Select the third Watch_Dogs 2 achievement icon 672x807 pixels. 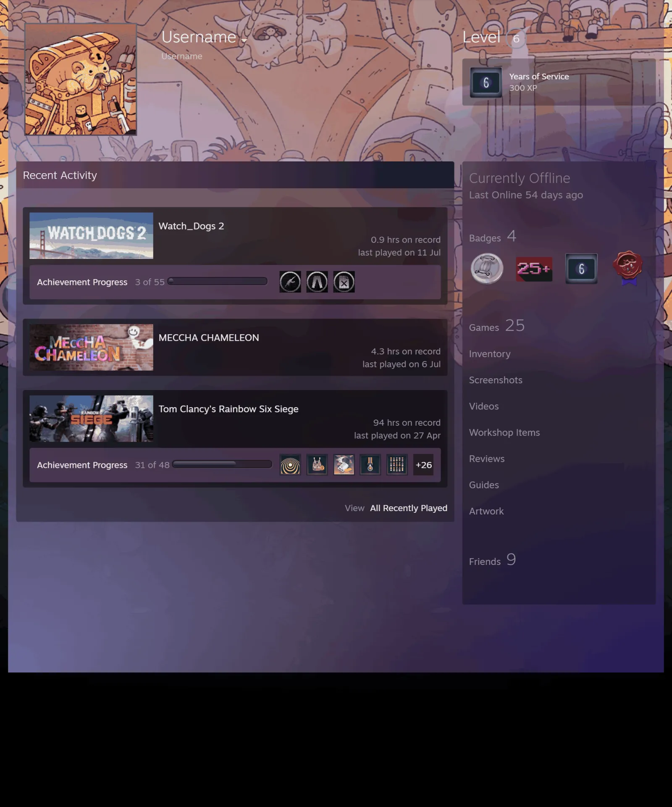[344, 282]
